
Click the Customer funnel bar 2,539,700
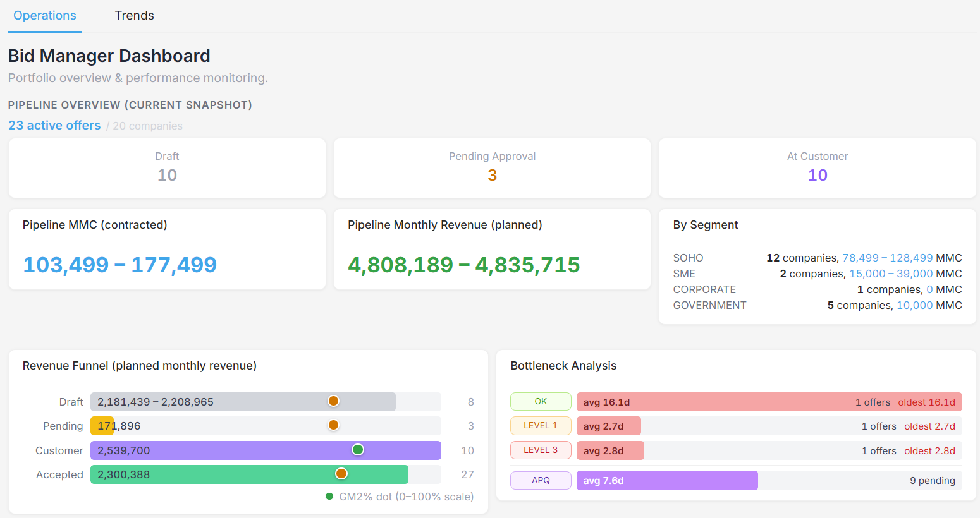[x=266, y=450]
